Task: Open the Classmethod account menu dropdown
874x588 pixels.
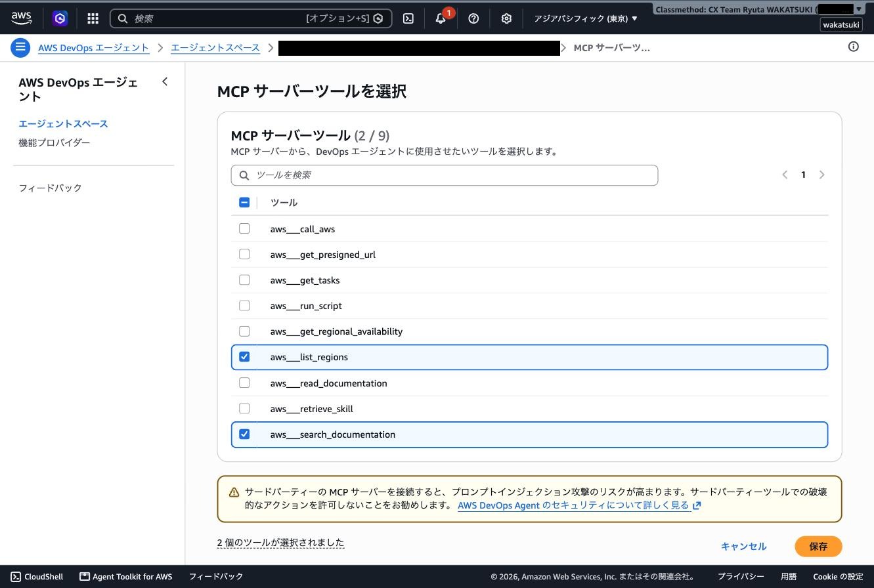Action: tap(758, 9)
